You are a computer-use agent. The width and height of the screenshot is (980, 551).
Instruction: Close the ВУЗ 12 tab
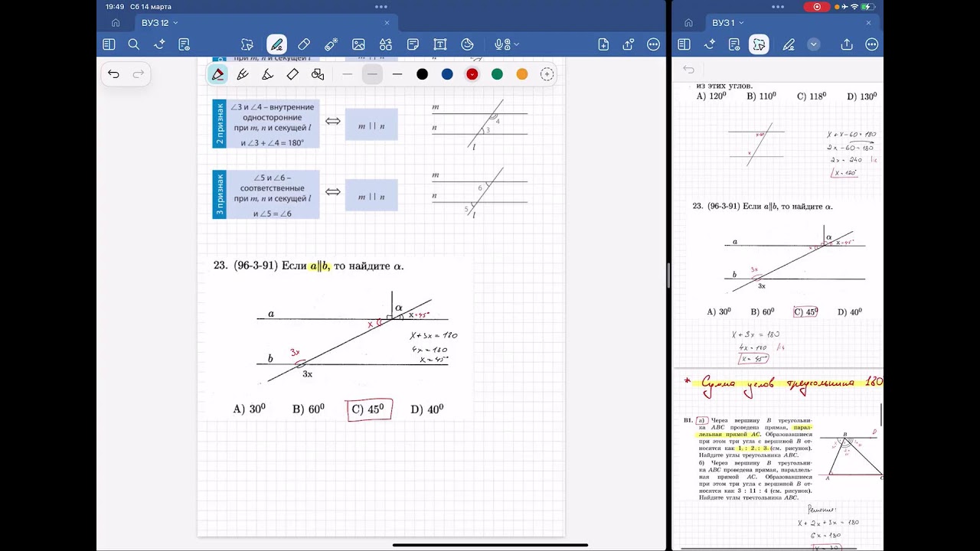coord(387,23)
